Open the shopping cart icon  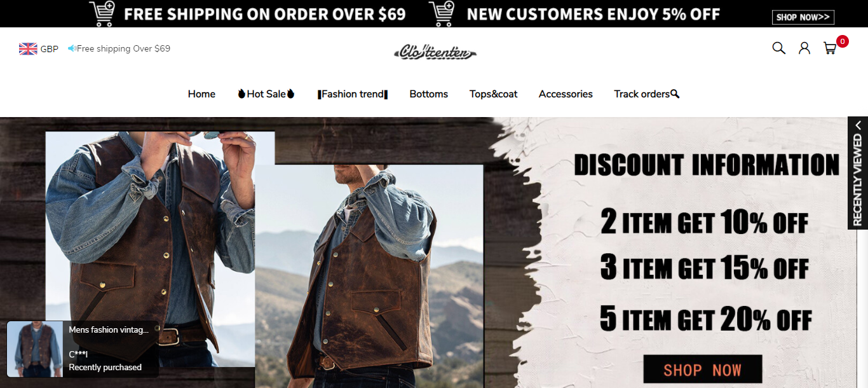(830, 48)
